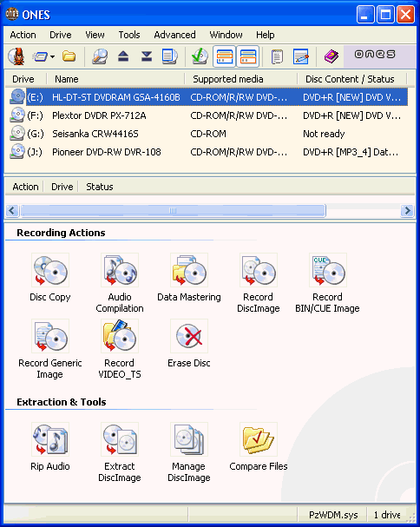Click the yellow folder toolbar icon

pos(69,56)
